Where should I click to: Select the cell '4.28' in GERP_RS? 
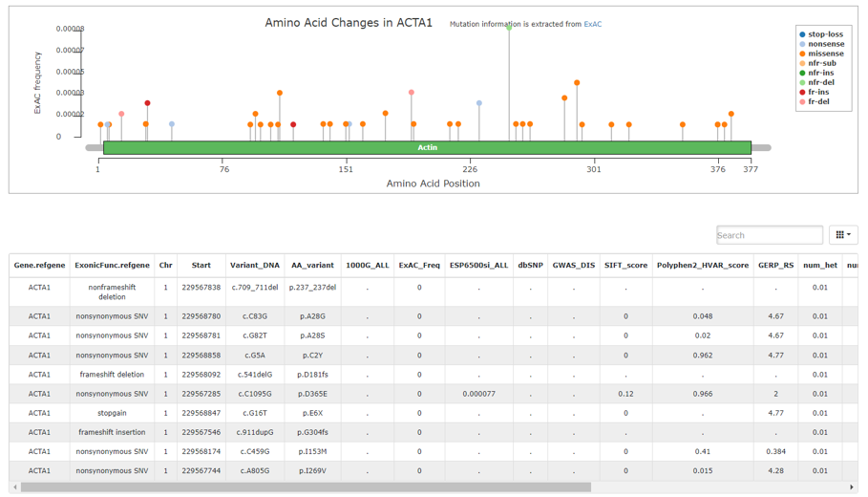click(775, 471)
